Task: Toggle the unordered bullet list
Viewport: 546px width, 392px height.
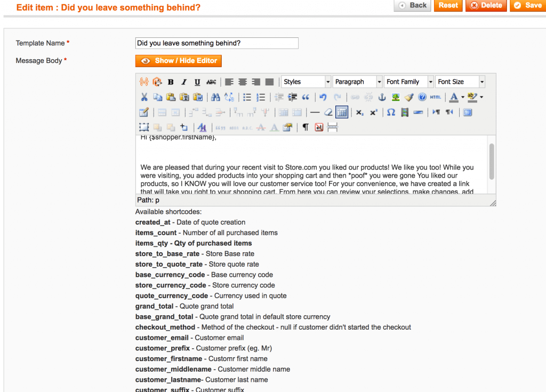Action: pos(247,97)
